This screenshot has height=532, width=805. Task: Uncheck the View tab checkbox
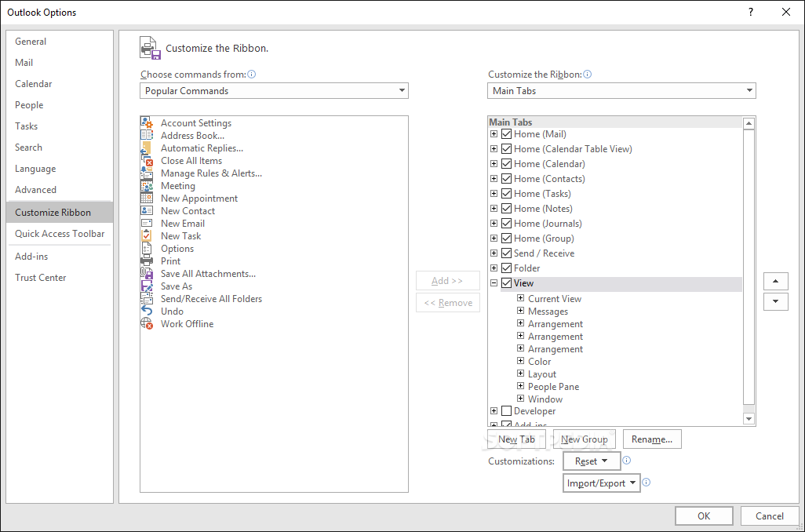pyautogui.click(x=506, y=283)
